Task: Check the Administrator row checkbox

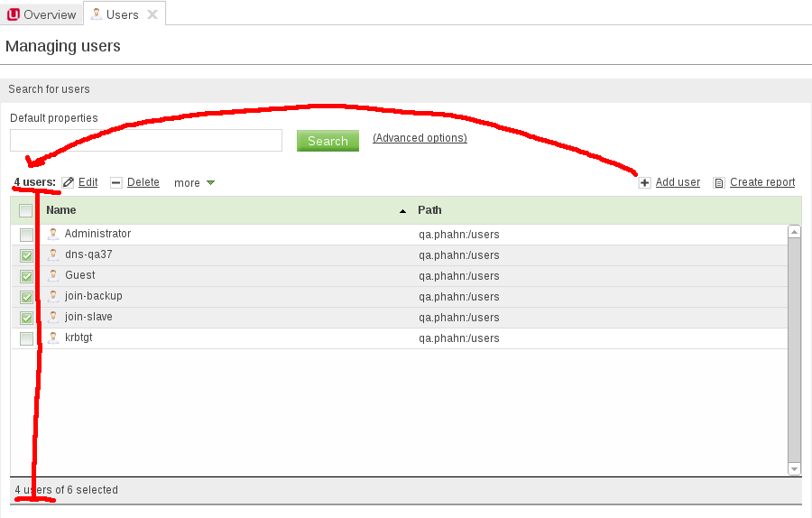Action: click(x=26, y=235)
